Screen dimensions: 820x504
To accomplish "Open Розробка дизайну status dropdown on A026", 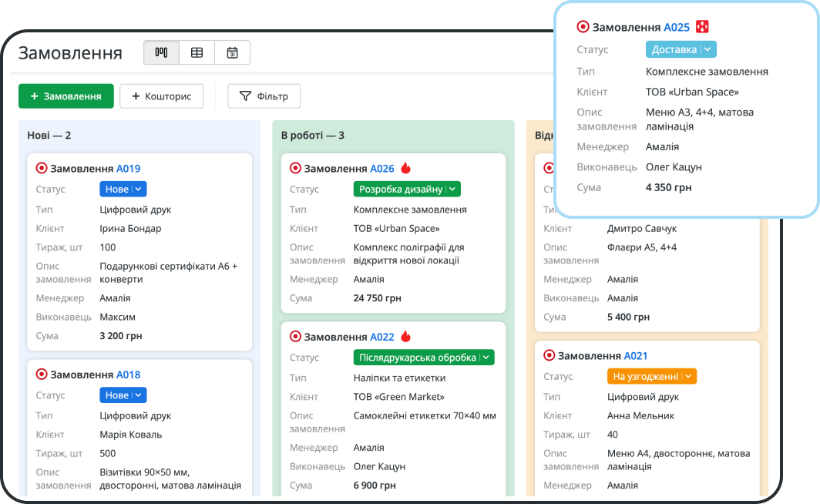I will coord(407,190).
